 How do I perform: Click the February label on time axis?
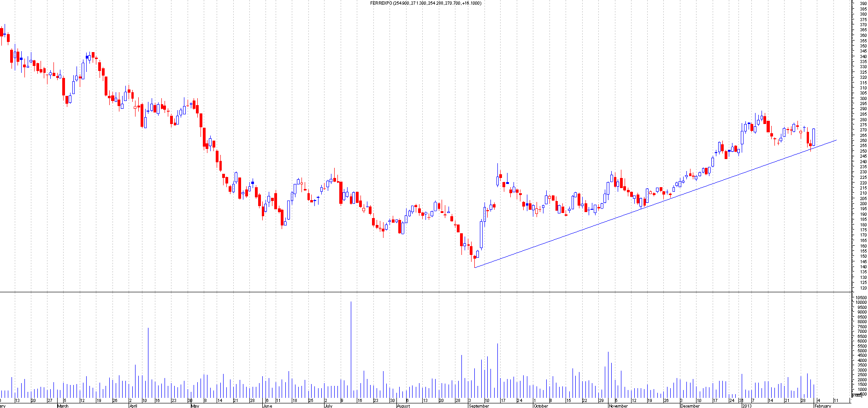[823, 406]
